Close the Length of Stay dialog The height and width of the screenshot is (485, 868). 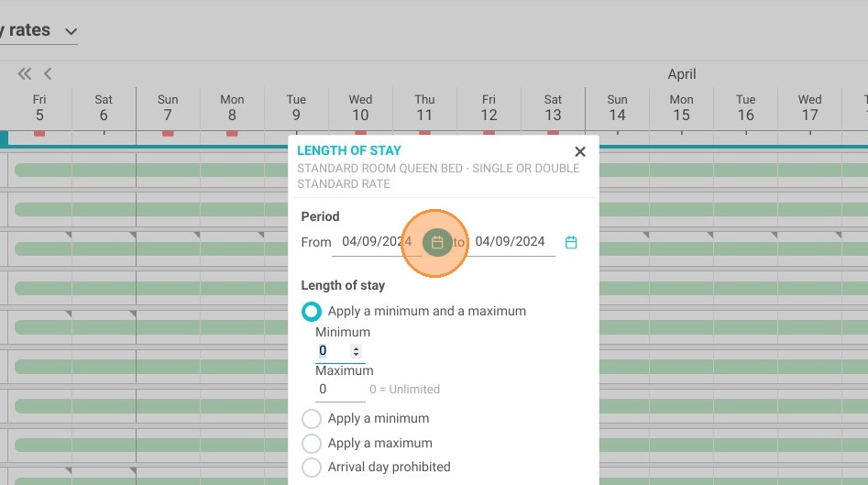point(580,151)
